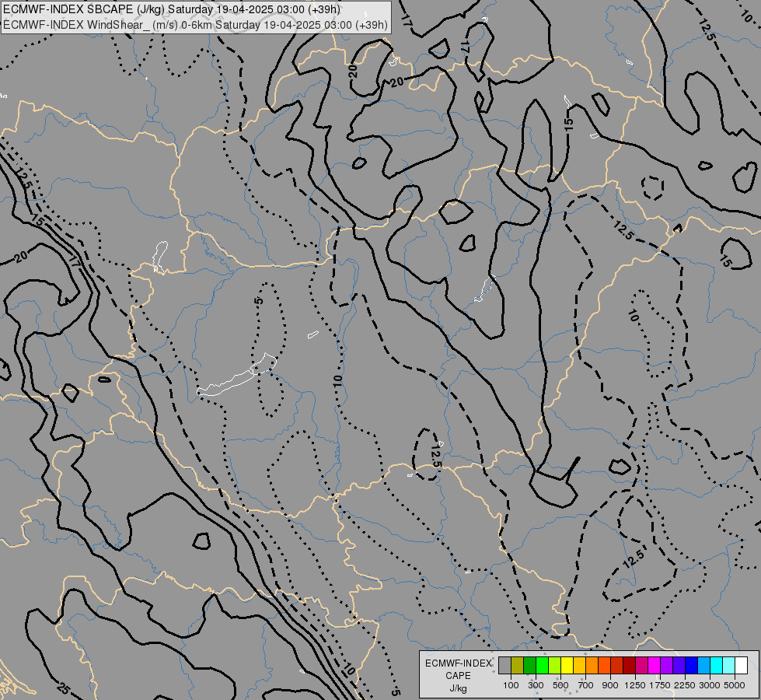Click the SBCAPE title line in the header
The image size is (761, 700).
(x=171, y=9)
